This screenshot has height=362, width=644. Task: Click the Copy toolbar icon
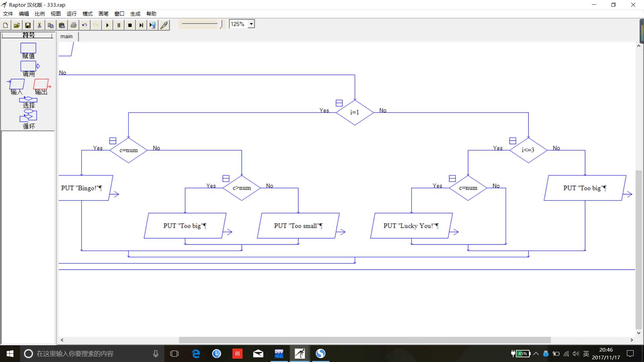51,25
